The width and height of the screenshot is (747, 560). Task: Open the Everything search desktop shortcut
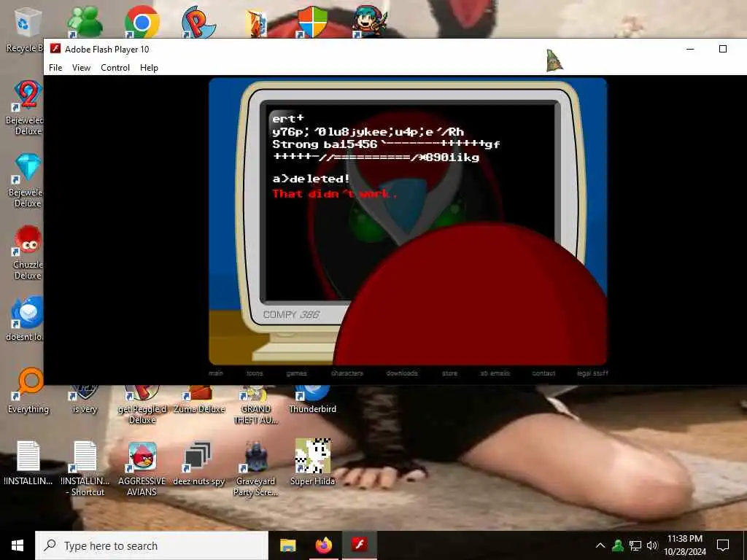click(28, 391)
